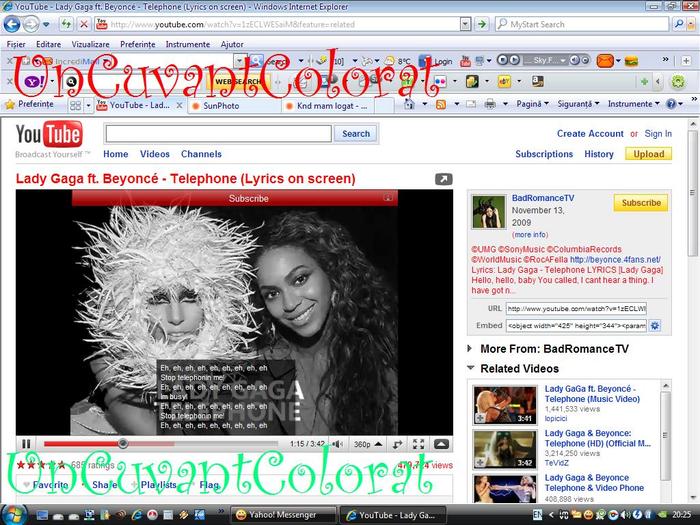700x525 pixels.
Task: Click the printer icon in command bar
Action: pos(490,104)
